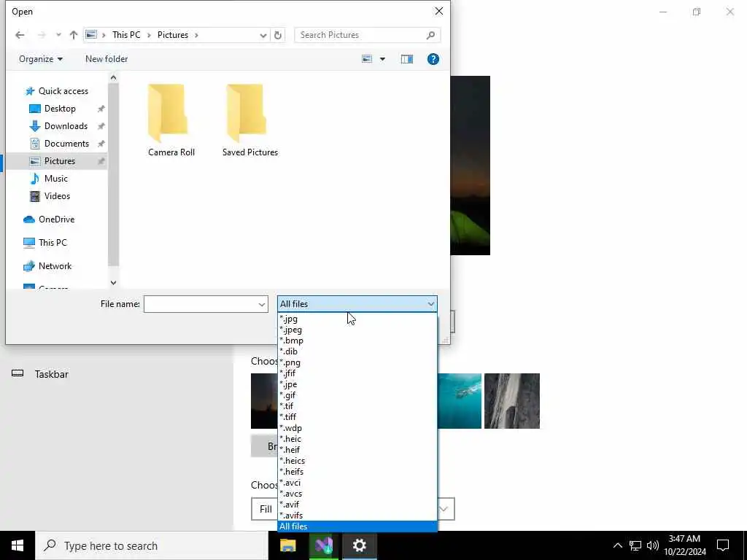
Task: Click Pictures in address breadcrumb
Action: 173,35
